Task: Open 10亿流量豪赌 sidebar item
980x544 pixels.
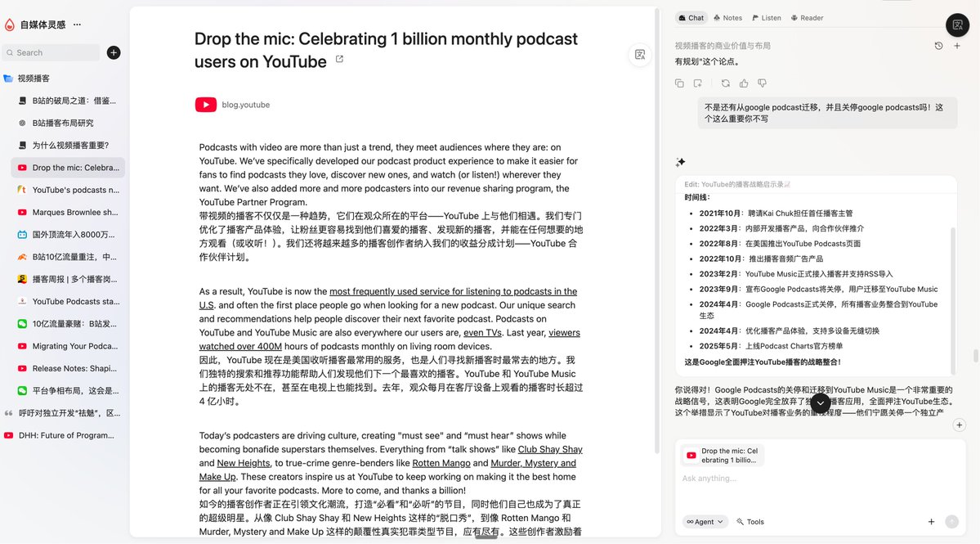Action: tap(68, 324)
